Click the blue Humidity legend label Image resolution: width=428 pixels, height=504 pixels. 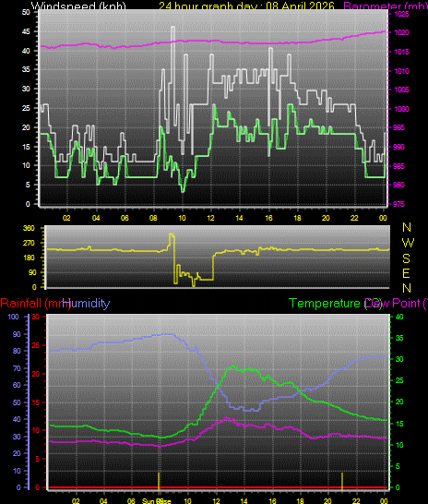[x=86, y=303]
